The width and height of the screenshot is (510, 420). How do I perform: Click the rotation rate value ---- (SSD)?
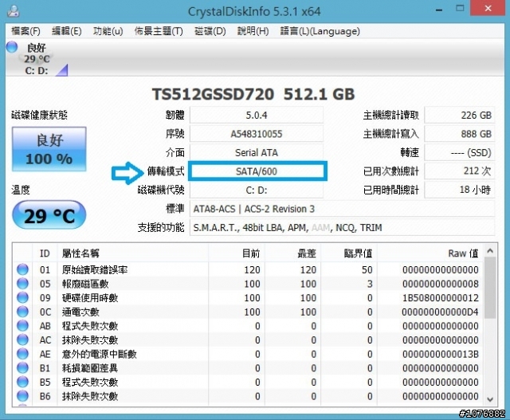(460, 152)
